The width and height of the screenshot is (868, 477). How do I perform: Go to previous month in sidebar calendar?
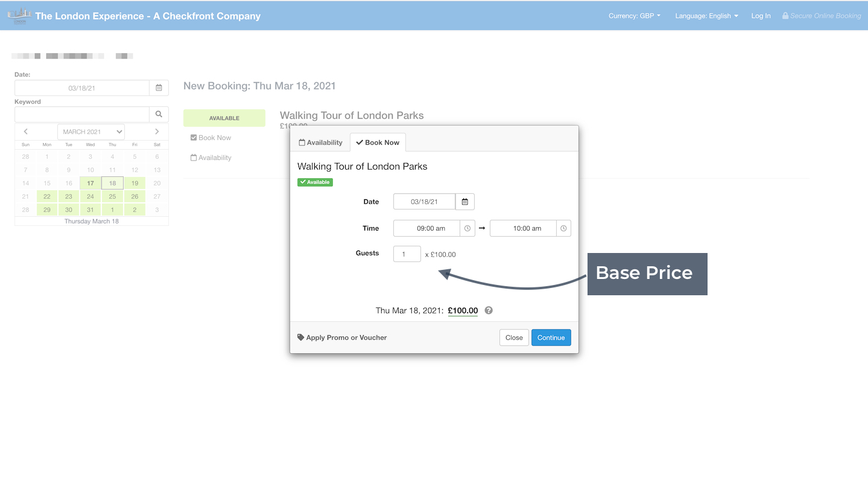tap(25, 132)
